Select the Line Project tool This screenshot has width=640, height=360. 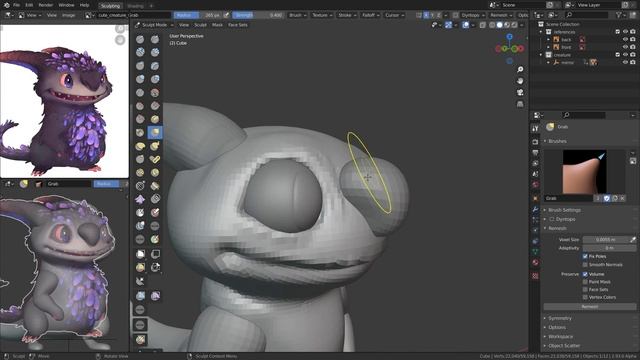coord(140,281)
